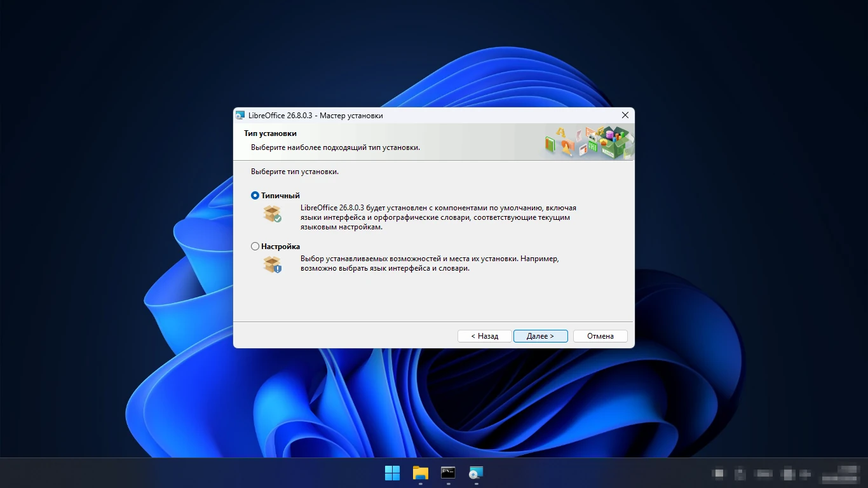
Task: Open File Explorer from the taskbar
Action: click(x=421, y=473)
